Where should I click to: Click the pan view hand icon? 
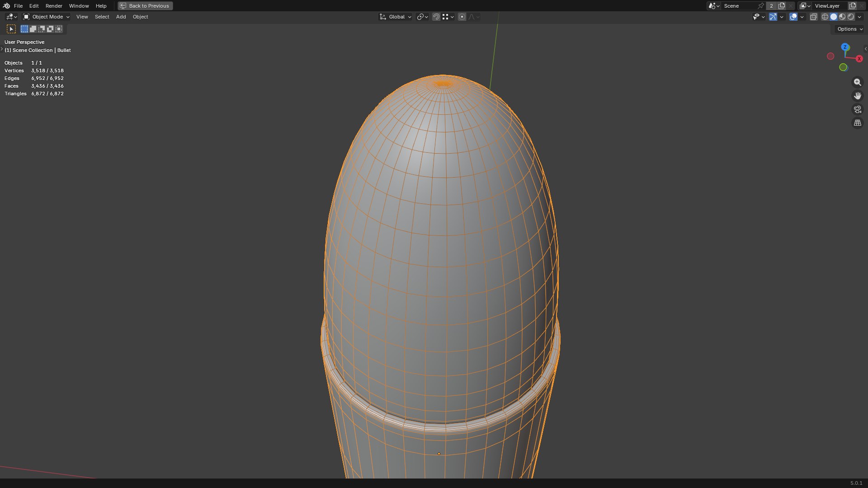click(x=858, y=96)
